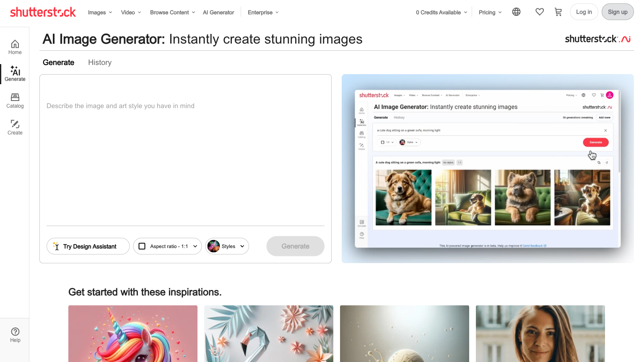Select the AI Generate sidebar icon

coord(15,73)
